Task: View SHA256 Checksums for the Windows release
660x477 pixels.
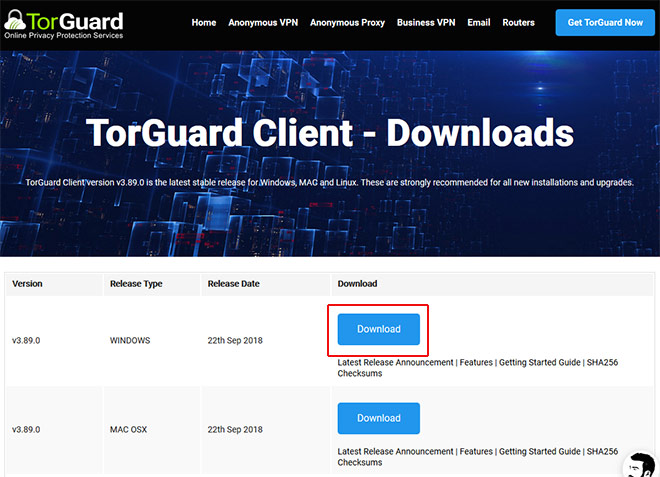Action: tap(600, 362)
